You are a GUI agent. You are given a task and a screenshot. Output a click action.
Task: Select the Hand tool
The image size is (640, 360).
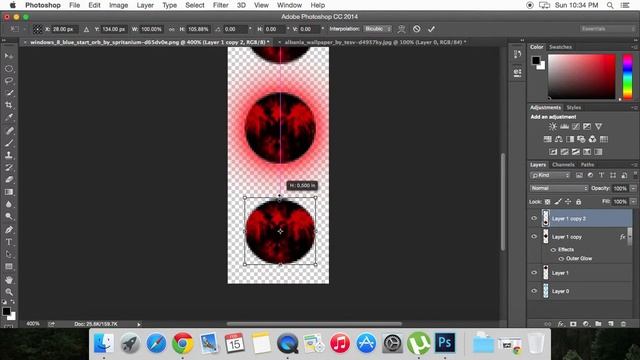click(9, 280)
